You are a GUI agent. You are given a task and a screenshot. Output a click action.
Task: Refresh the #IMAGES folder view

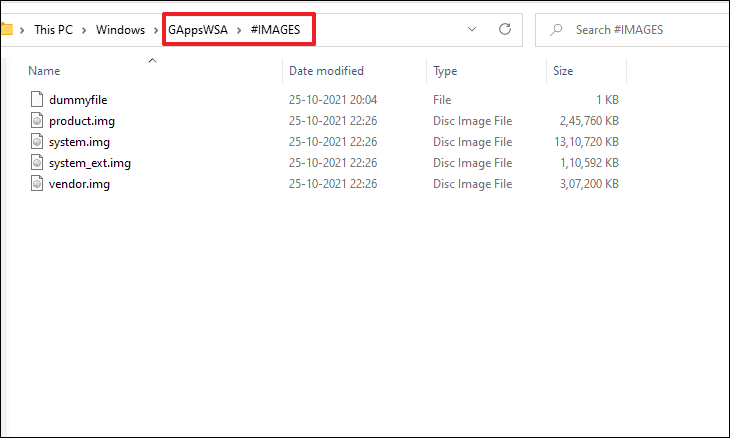pyautogui.click(x=505, y=29)
